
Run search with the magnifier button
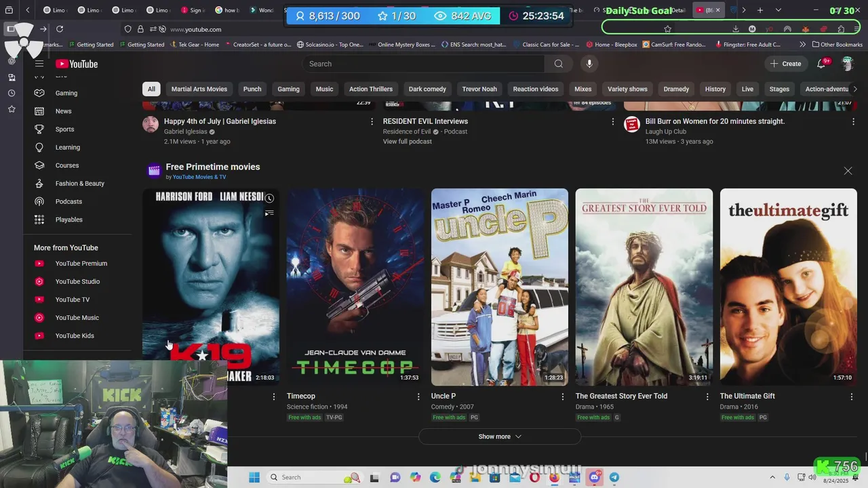click(x=558, y=64)
